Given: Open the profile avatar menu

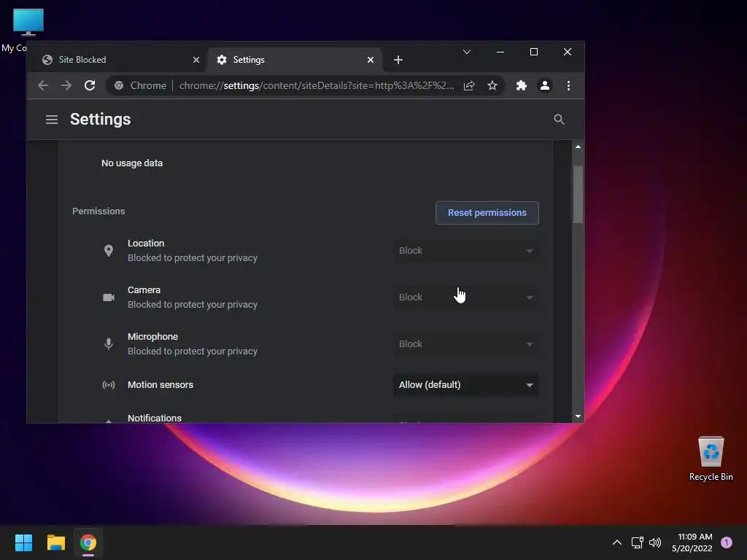Looking at the screenshot, I should pyautogui.click(x=544, y=86).
